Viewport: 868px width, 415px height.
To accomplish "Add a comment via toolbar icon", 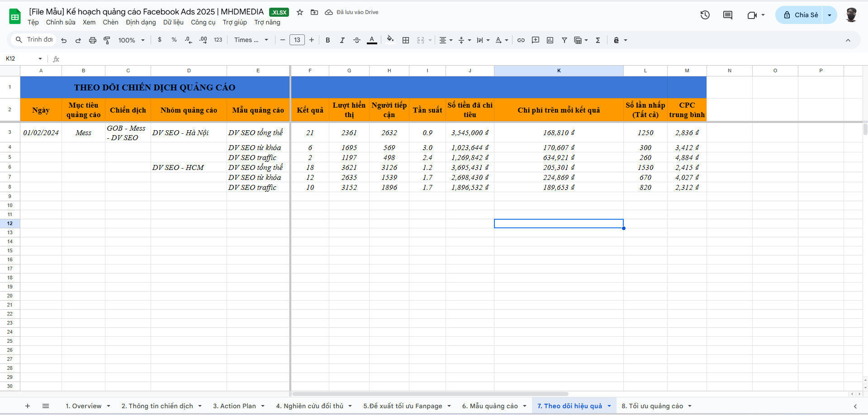I will (x=536, y=40).
